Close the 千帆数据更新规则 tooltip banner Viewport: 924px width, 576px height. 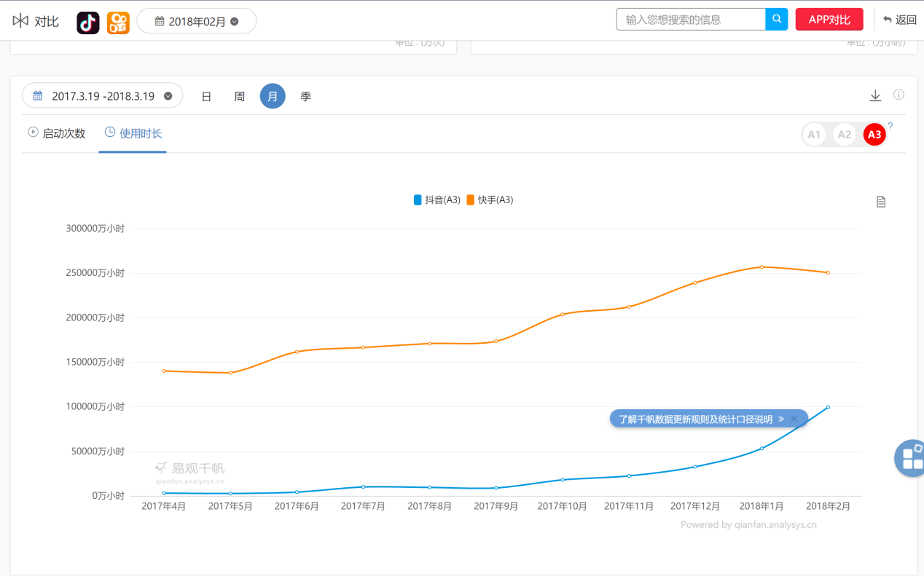point(794,419)
